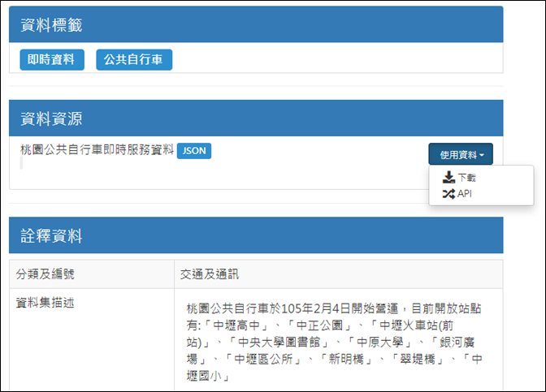Click the 資料資源 section header
This screenshot has width=546, height=392.
[256, 118]
